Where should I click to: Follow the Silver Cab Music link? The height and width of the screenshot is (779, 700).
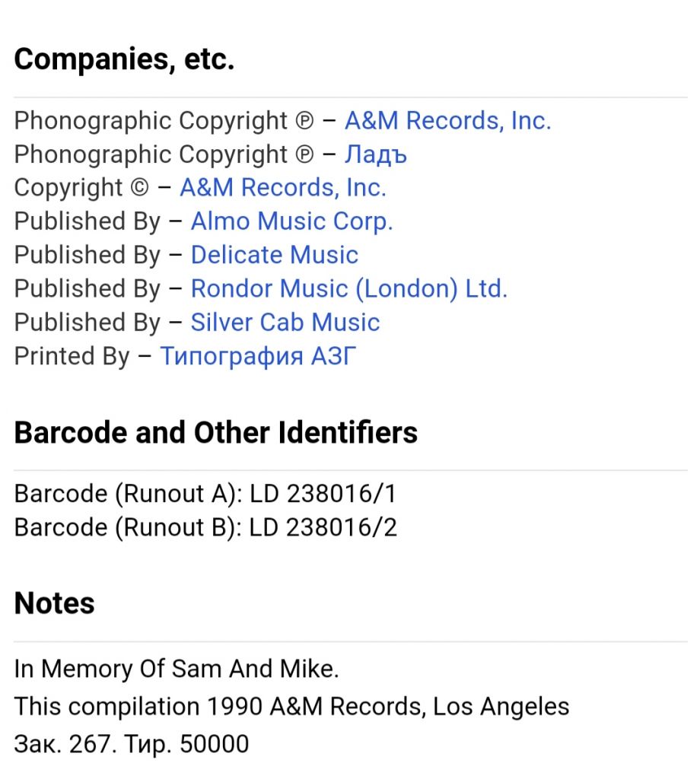point(285,323)
